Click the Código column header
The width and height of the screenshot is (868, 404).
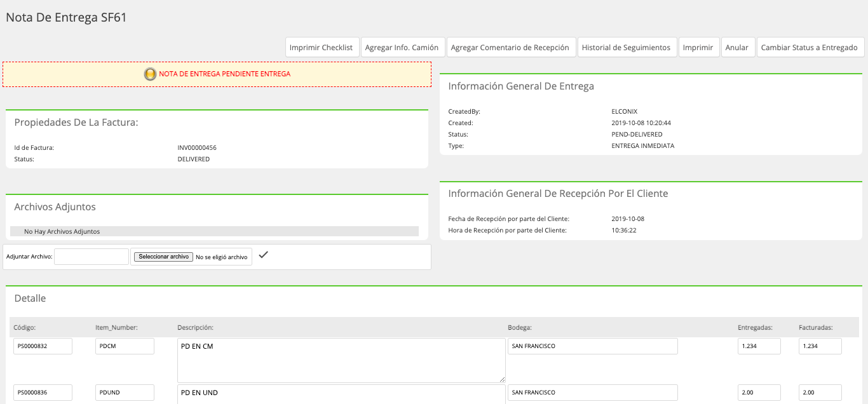25,328
